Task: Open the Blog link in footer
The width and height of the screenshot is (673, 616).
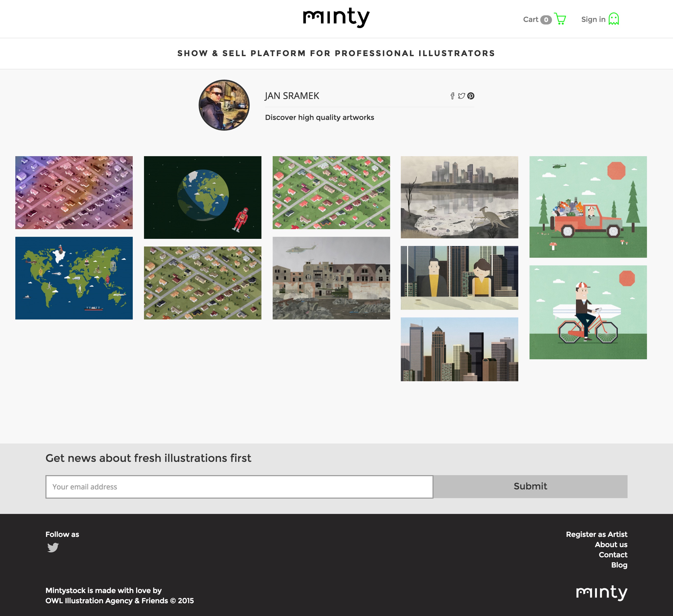Action: [619, 565]
